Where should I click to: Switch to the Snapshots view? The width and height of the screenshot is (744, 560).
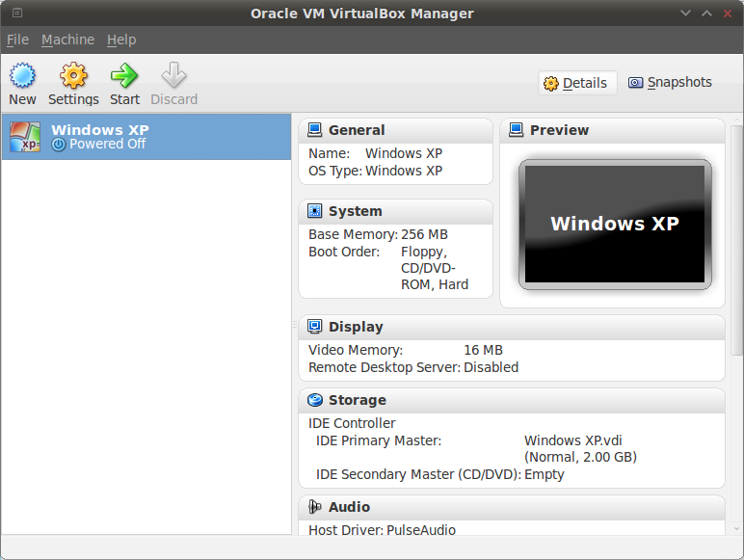click(x=670, y=83)
